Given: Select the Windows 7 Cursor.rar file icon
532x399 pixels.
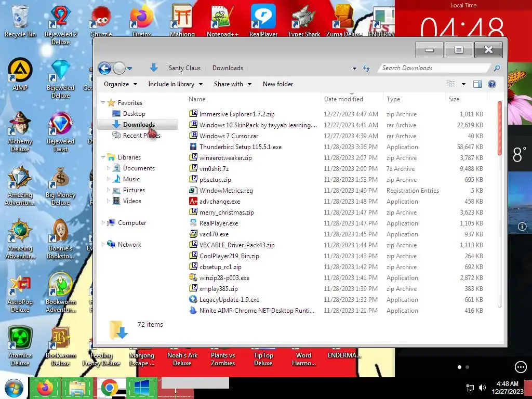Looking at the screenshot, I should click(193, 136).
